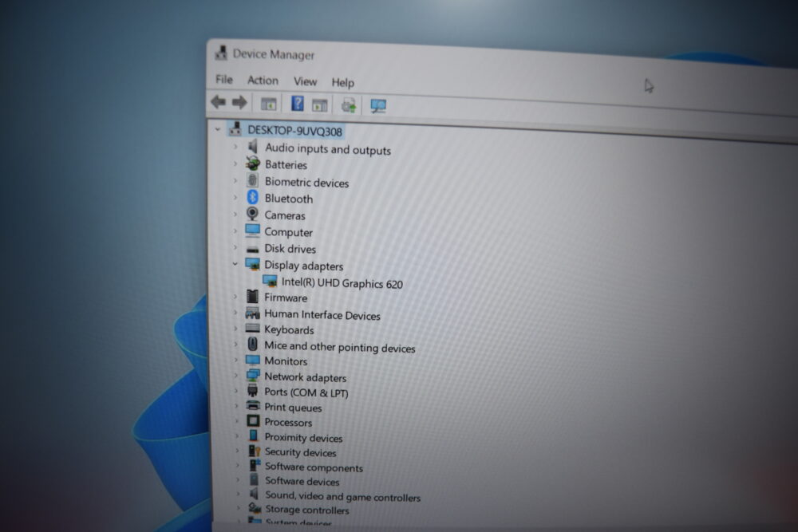Click the 'Device Manager' window title text
Viewport: 798px width, 532px height.
(273, 54)
